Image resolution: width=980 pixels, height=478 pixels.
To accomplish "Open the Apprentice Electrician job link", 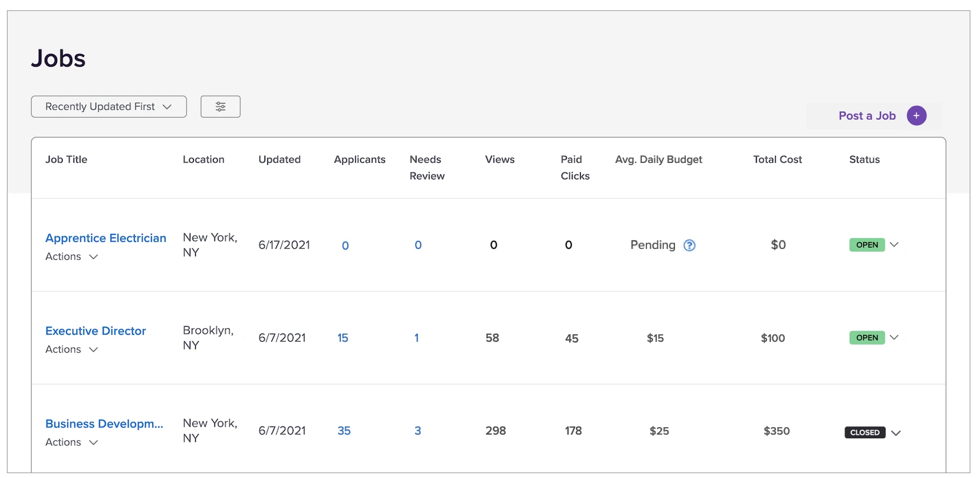I will pyautogui.click(x=106, y=238).
